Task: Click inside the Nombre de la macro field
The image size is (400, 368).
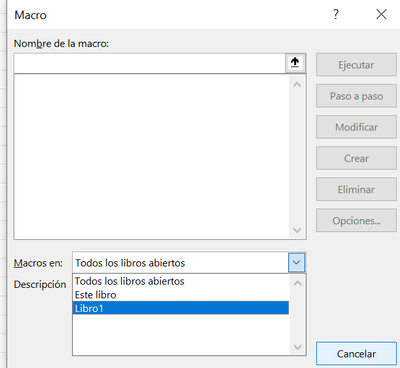Action: tap(149, 63)
